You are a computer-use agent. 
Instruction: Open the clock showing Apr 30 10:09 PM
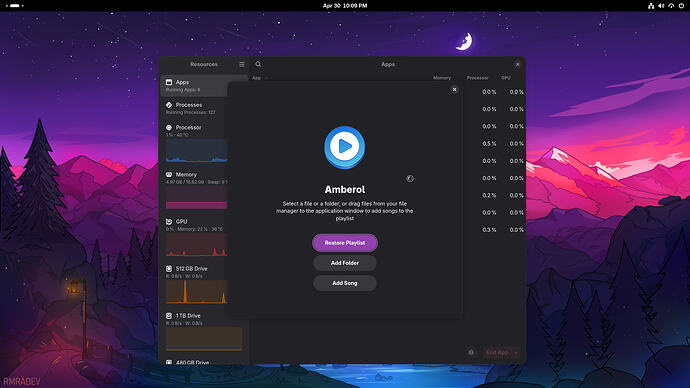(345, 6)
